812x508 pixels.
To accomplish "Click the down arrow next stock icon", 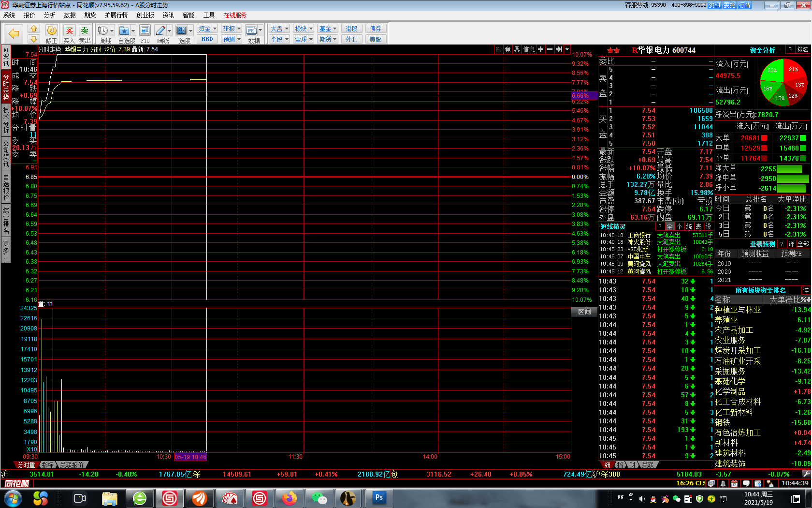I will click(x=33, y=39).
